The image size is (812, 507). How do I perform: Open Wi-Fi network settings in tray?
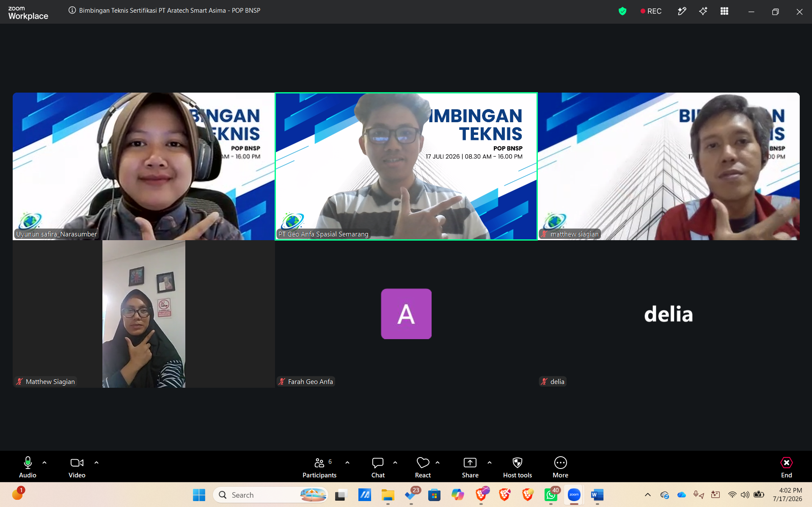[732, 495]
